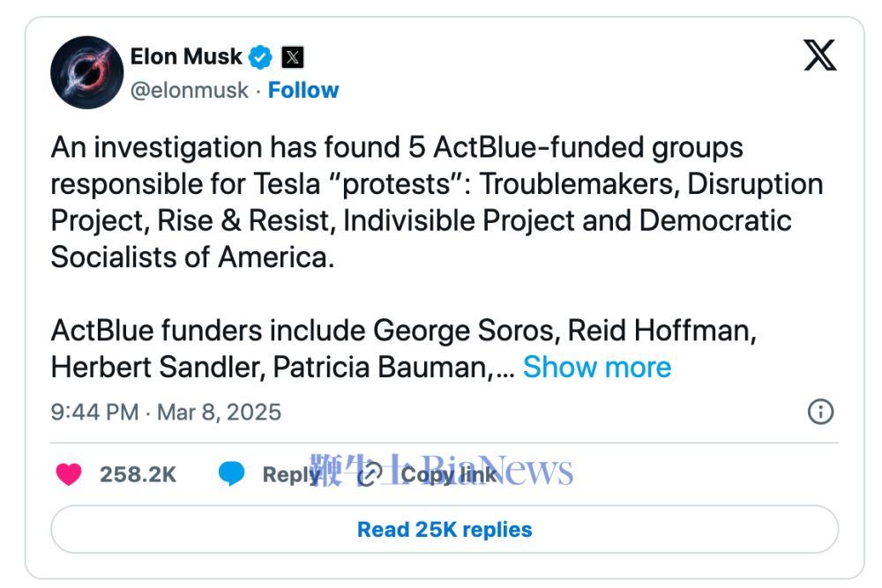Click the Democratic Socialists of America line
Image resolution: width=882 pixels, height=588 pixels.
192,257
